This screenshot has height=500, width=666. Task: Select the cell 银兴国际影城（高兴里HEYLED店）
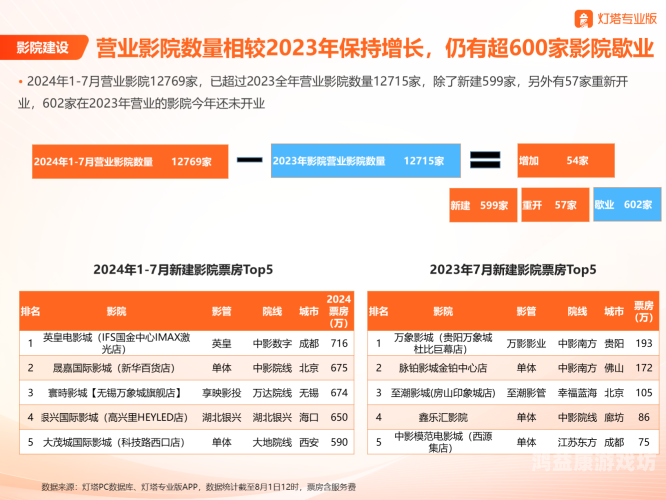pos(114,418)
